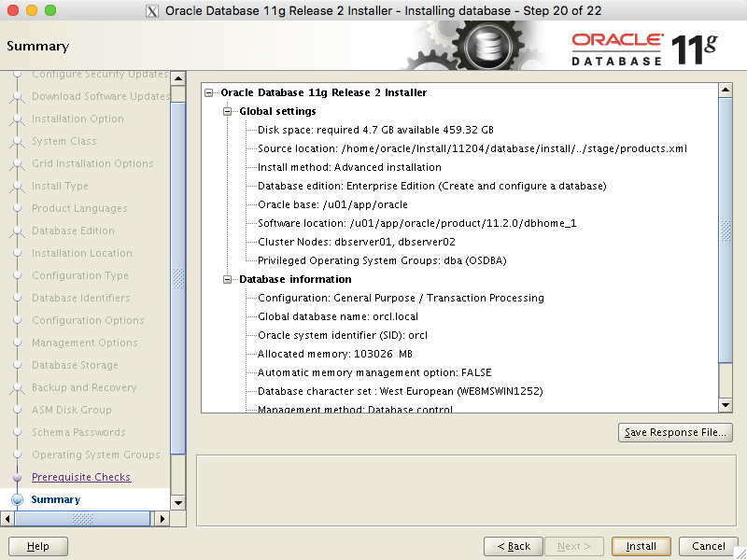
Task: Collapse the Global settings section
Action: [x=228, y=111]
